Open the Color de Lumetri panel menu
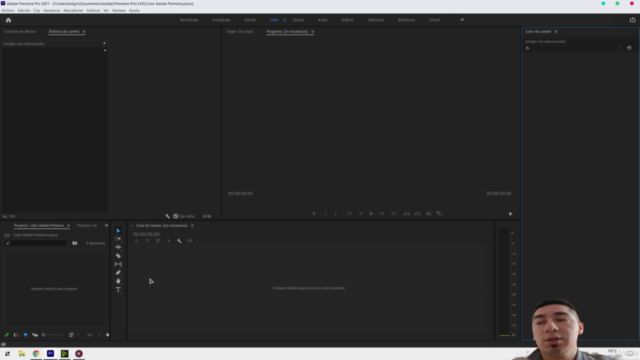640x360 pixels. click(556, 31)
